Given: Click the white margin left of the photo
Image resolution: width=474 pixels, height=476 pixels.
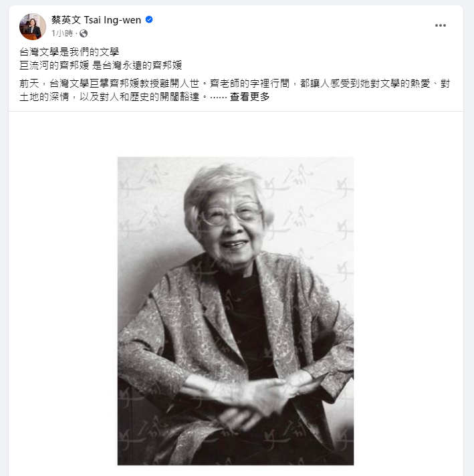Looking at the screenshot, I should (63, 311).
